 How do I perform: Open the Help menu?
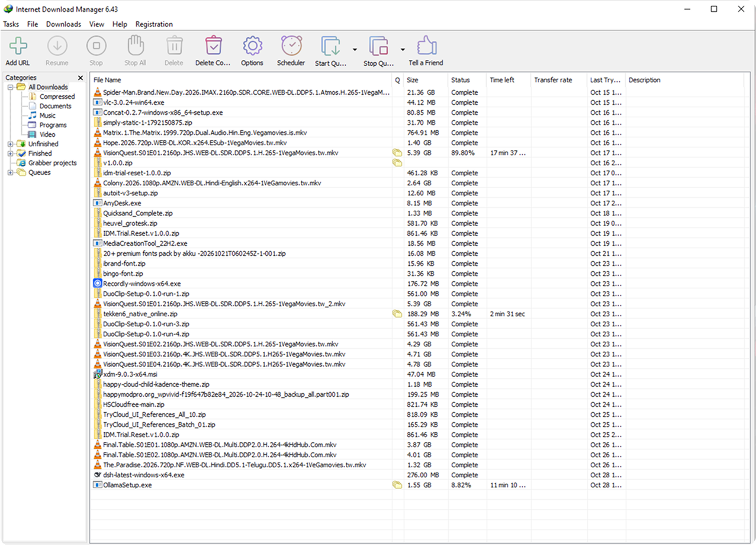tap(120, 24)
